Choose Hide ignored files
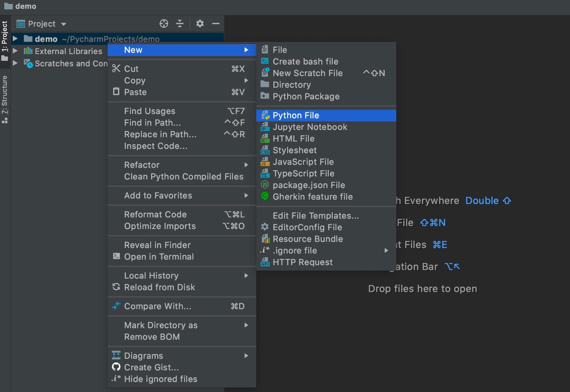 tap(182, 379)
